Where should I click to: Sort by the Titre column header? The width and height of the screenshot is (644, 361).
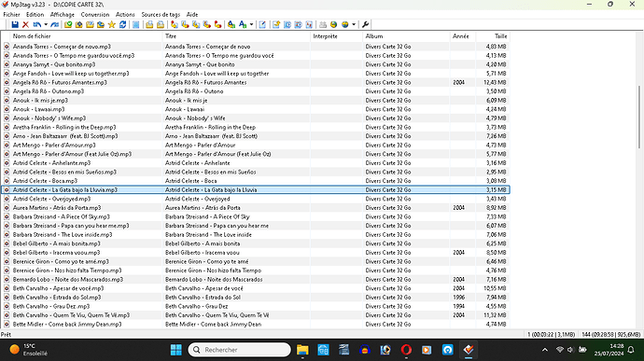click(x=236, y=36)
